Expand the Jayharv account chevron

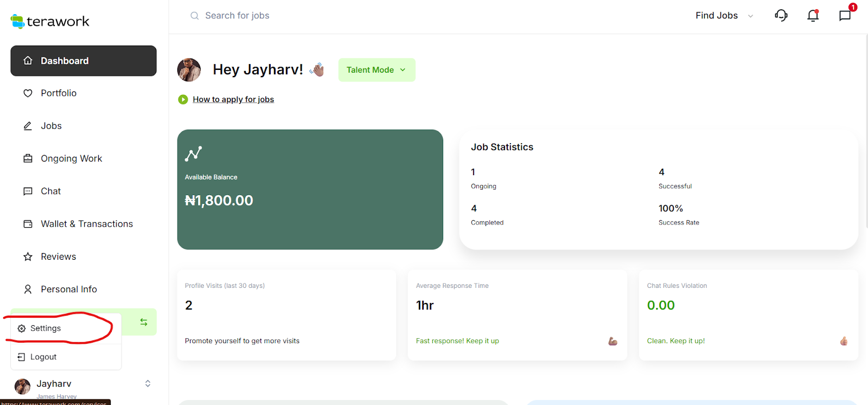pos(148,384)
